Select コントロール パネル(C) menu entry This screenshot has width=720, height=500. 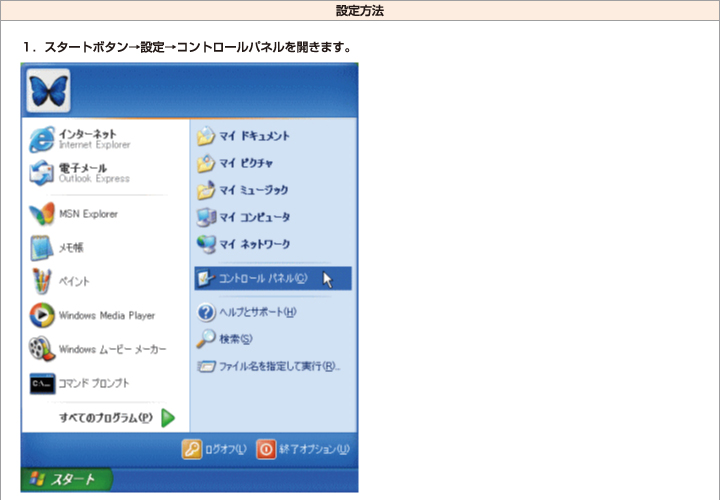coord(273,278)
